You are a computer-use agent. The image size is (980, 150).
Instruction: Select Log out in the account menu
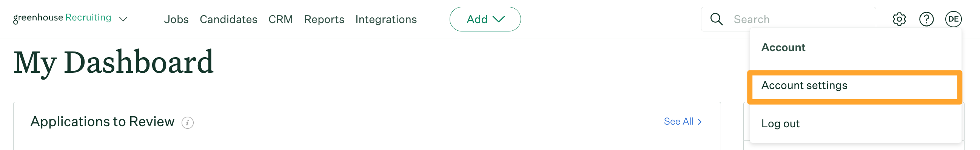(780, 123)
